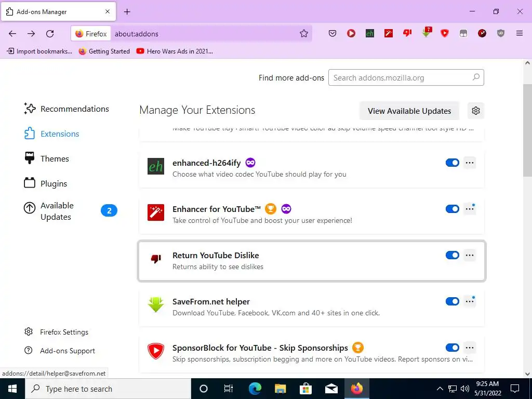Open Hero Wars Ads in 2021 bookmark
Image resolution: width=532 pixels, height=399 pixels.
tap(175, 51)
